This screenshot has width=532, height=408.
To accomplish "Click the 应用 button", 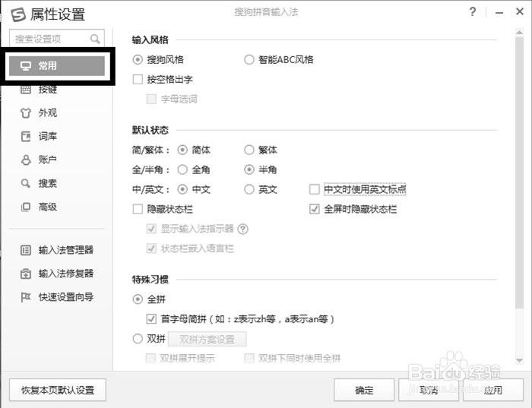I will click(493, 390).
